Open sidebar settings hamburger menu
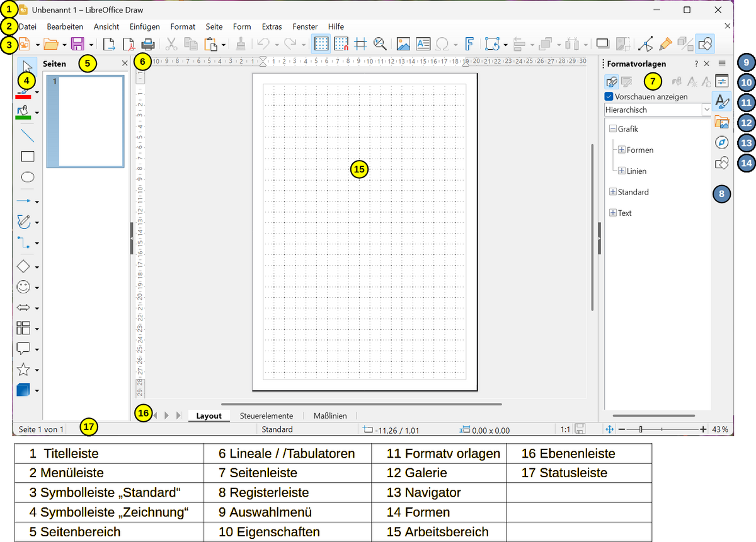Screen dimensions: 756x542 pos(722,64)
